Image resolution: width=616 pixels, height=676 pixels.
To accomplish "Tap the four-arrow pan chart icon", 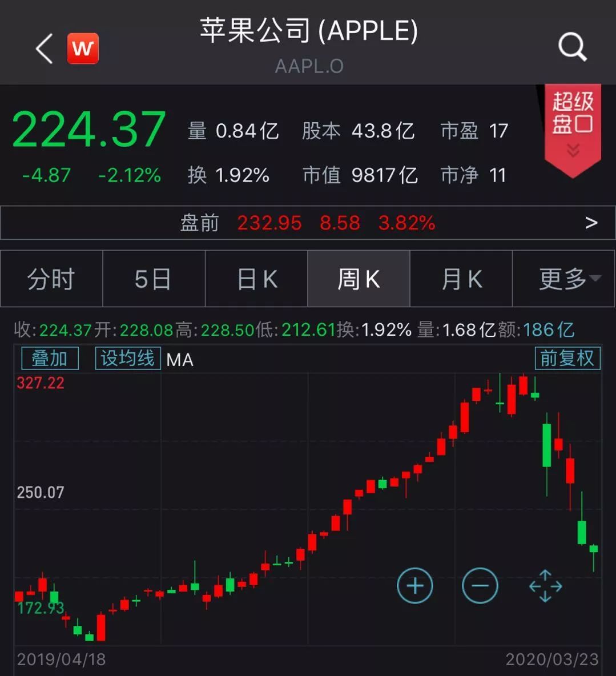I will pos(545,586).
